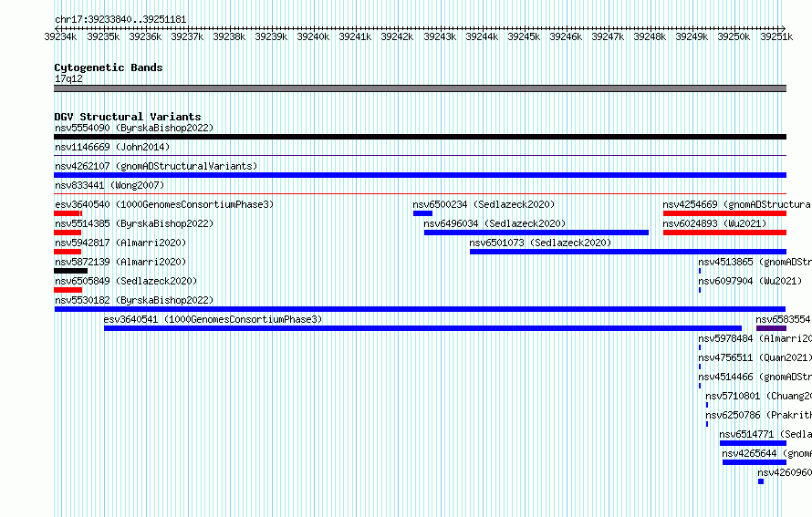The width and height of the screenshot is (812, 517).
Task: Select nsv6583554 variant label
Action: pyautogui.click(x=783, y=319)
